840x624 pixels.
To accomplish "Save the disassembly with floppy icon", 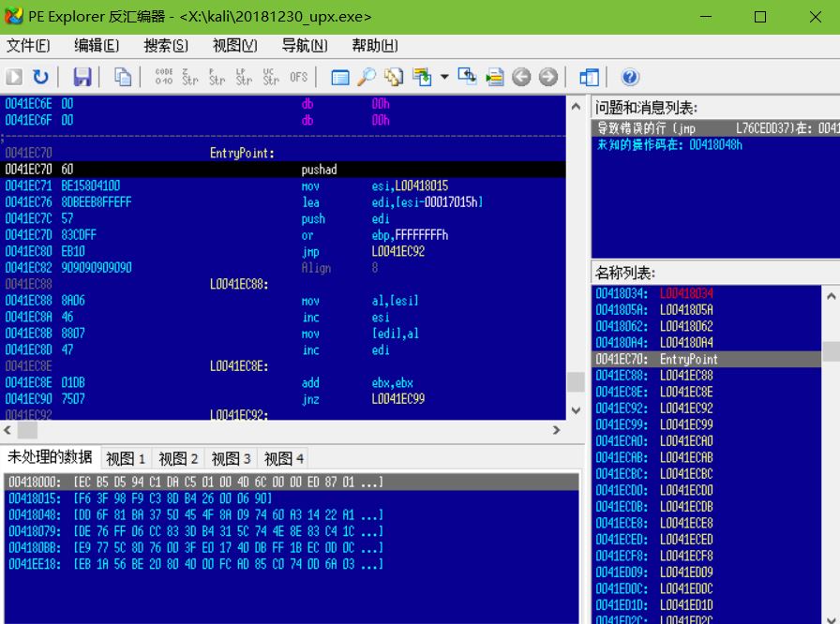I will [x=82, y=77].
